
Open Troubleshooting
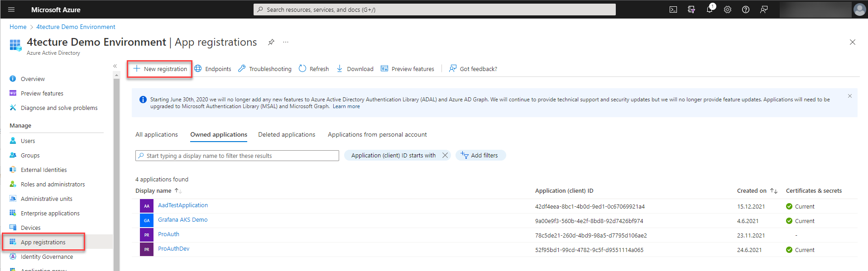265,69
